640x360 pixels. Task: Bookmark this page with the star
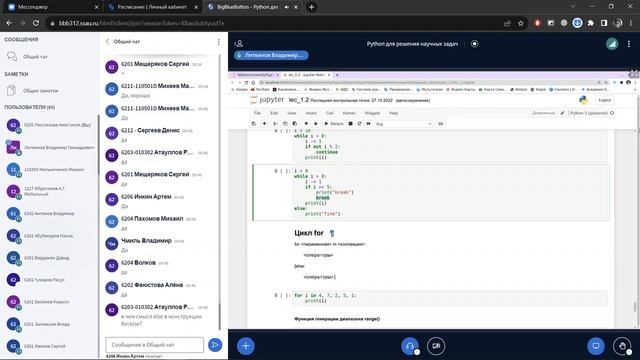point(520,23)
